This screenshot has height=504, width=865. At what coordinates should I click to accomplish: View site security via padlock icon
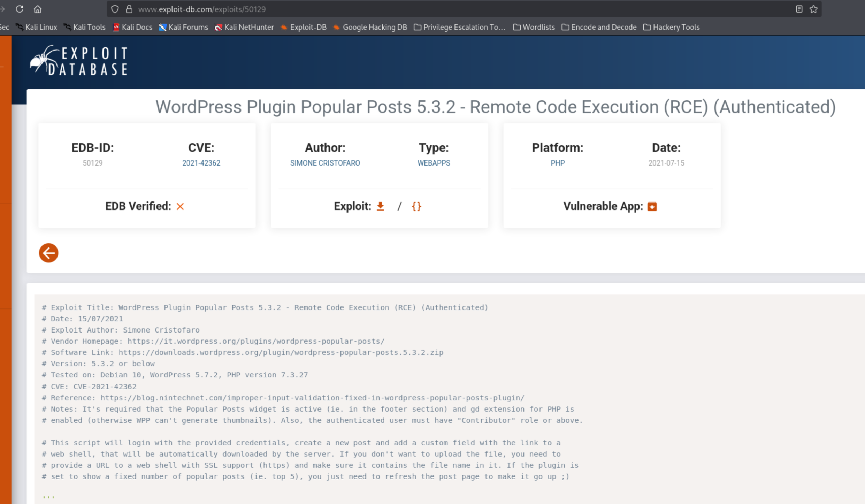pyautogui.click(x=129, y=9)
